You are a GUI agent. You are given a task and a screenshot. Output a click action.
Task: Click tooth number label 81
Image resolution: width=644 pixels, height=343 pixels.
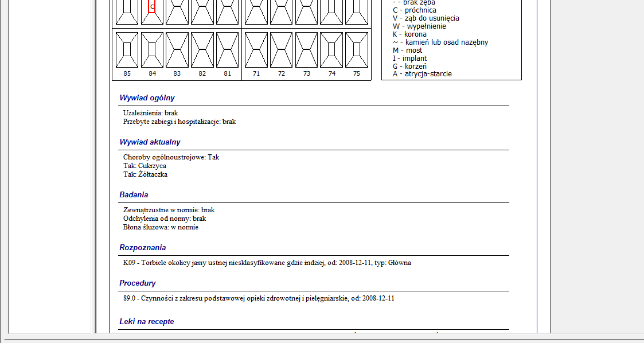(227, 73)
